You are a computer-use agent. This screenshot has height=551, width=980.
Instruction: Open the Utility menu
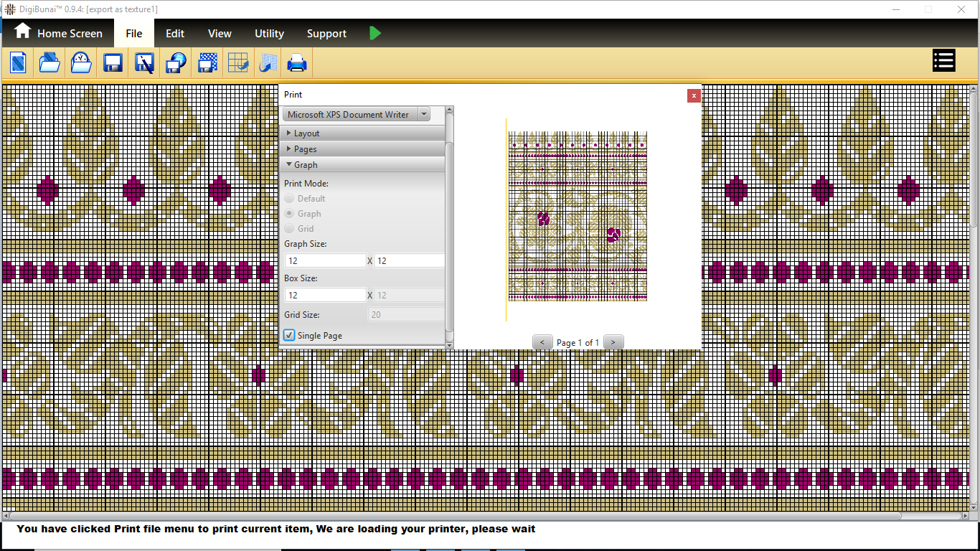pos(269,34)
